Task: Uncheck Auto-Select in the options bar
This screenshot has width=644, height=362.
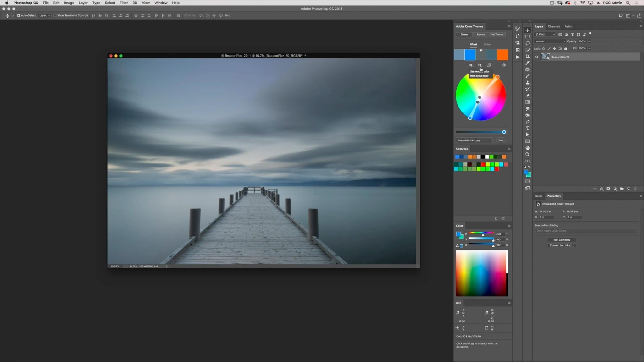Action: tap(19, 15)
